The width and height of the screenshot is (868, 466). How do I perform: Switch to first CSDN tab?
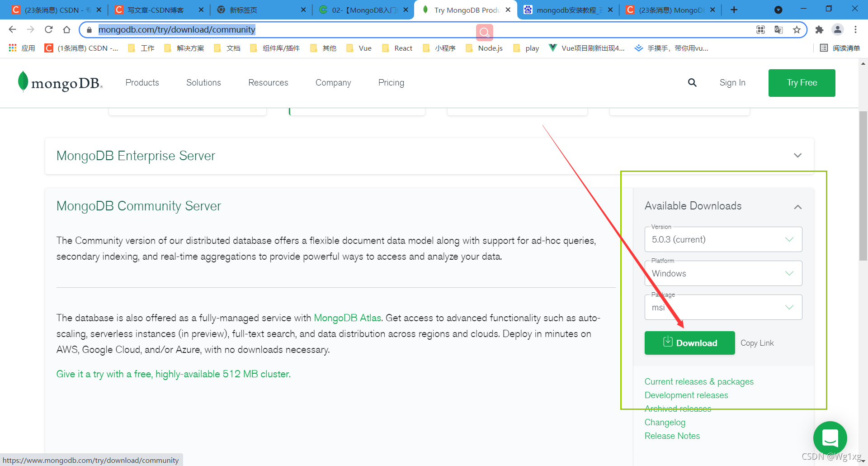click(x=56, y=10)
